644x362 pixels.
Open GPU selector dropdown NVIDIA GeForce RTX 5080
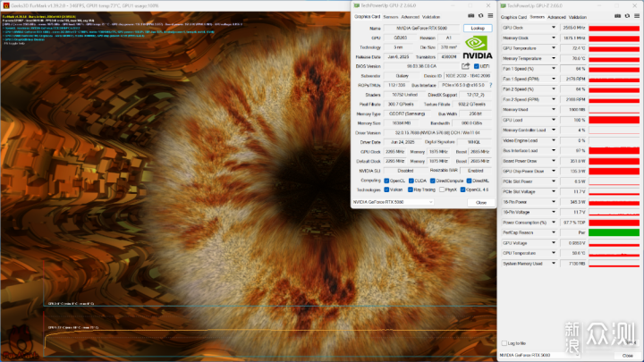tap(393, 202)
